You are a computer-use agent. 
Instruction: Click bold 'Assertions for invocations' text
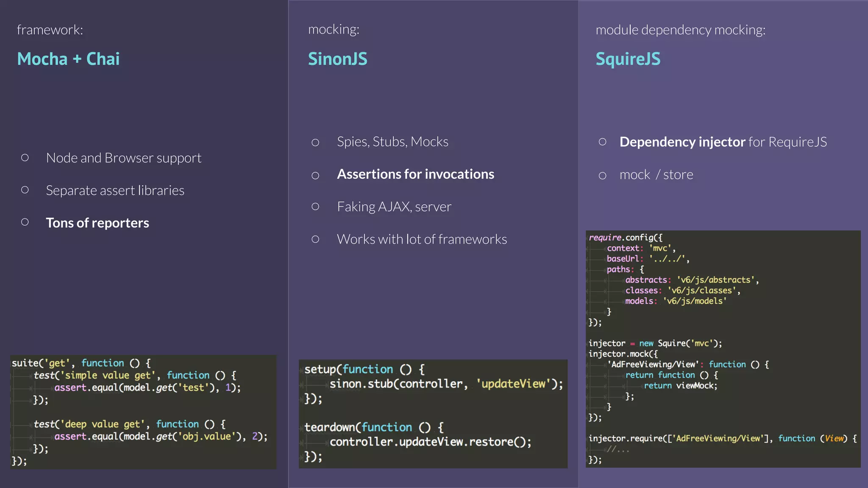[415, 174]
